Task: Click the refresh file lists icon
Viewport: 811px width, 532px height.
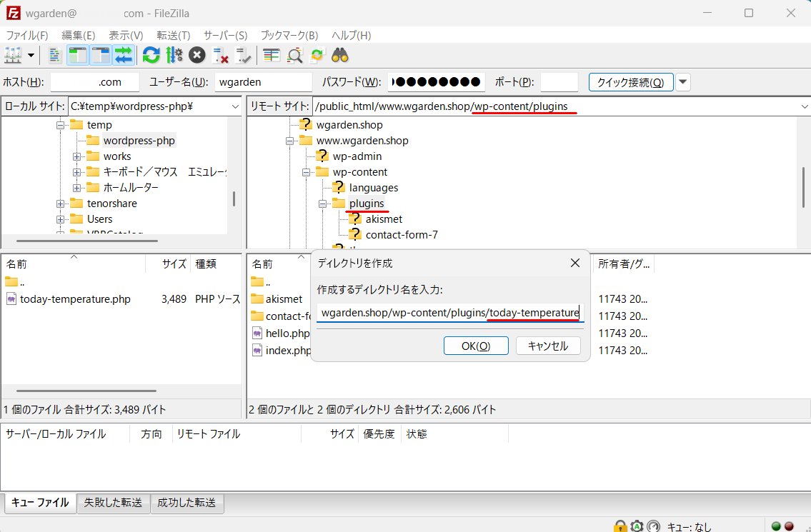Action: tap(151, 55)
